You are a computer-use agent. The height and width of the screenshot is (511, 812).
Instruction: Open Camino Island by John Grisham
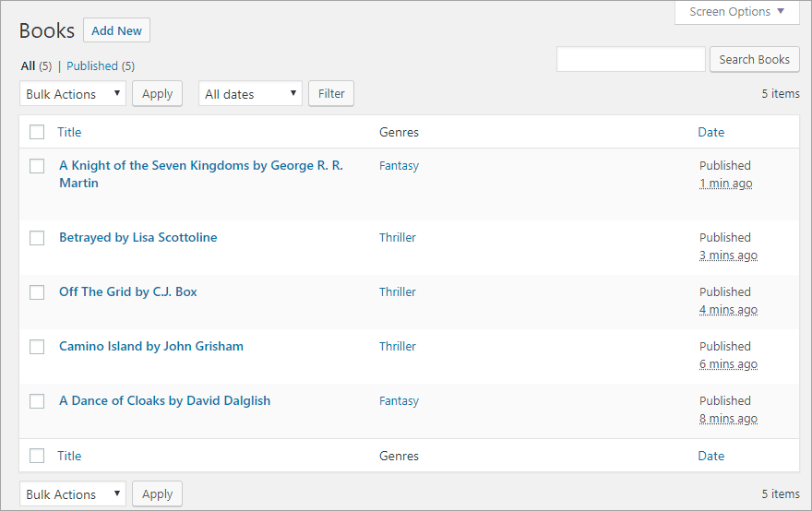tap(151, 347)
